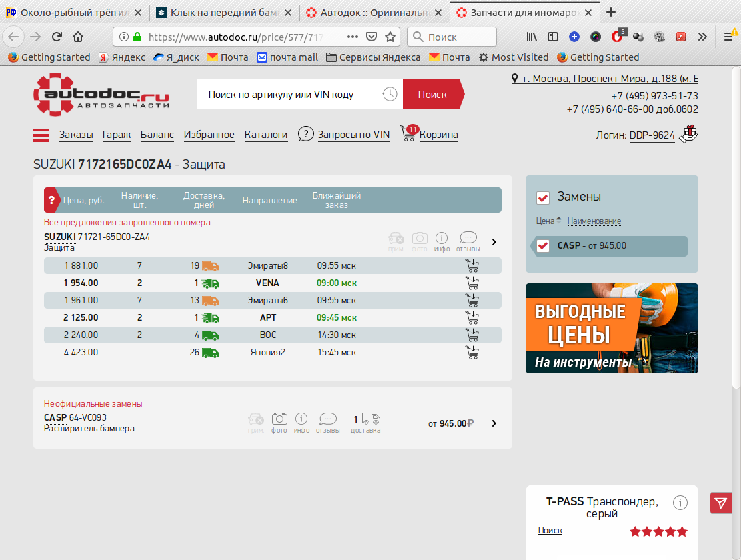Open the Каталоги menu item
Screen dimensions: 741x560
[x=265, y=135]
